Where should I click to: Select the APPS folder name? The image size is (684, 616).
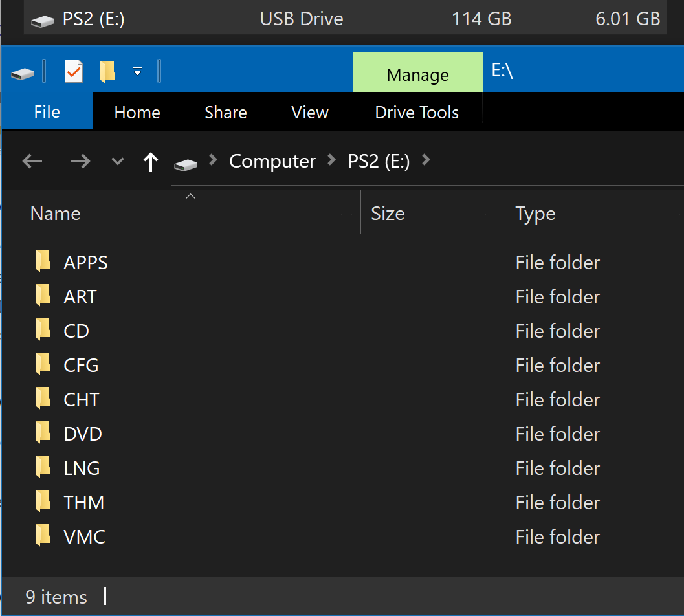click(85, 263)
